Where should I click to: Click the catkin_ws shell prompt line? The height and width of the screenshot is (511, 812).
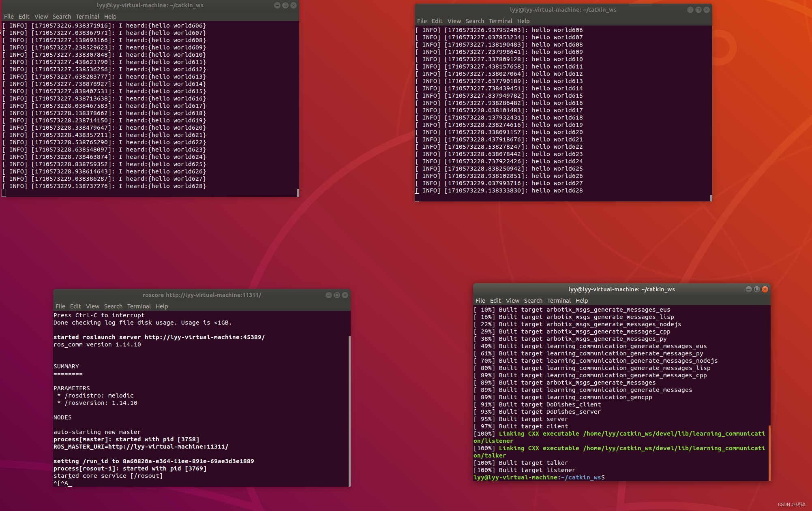[539, 477]
